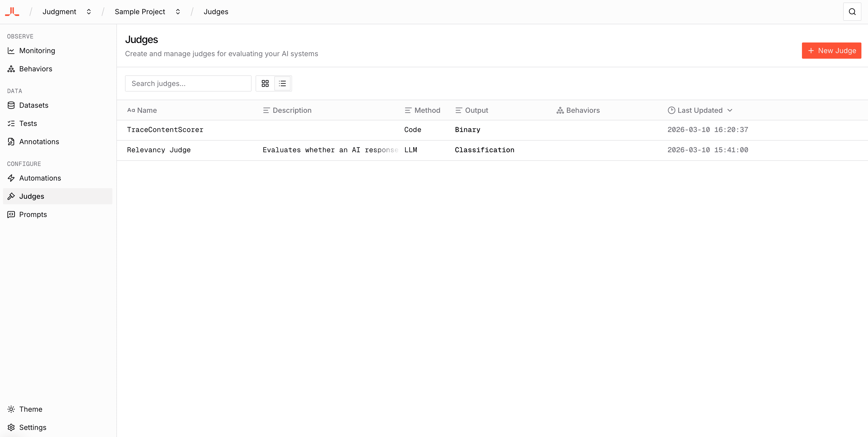
Task: Switch to grid view of judges
Action: (x=265, y=83)
